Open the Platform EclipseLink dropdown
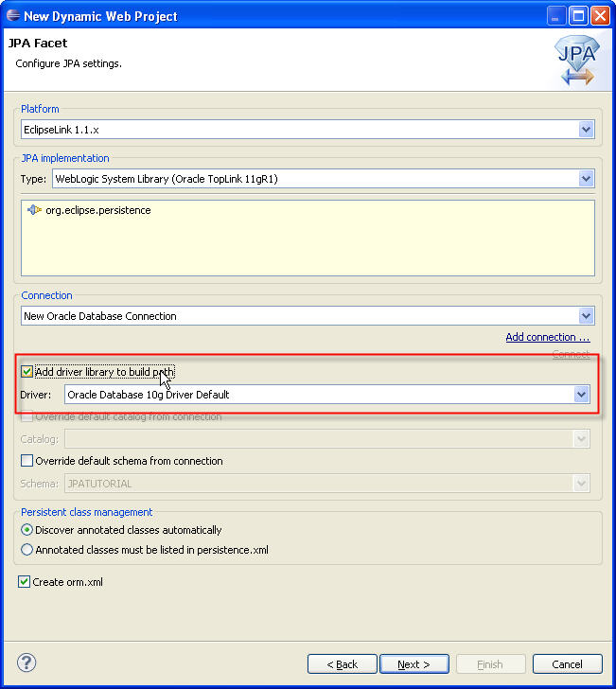Image resolution: width=616 pixels, height=689 pixels. point(586,129)
